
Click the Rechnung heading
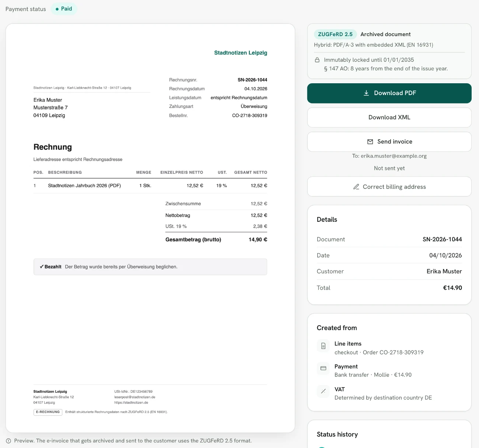point(53,147)
